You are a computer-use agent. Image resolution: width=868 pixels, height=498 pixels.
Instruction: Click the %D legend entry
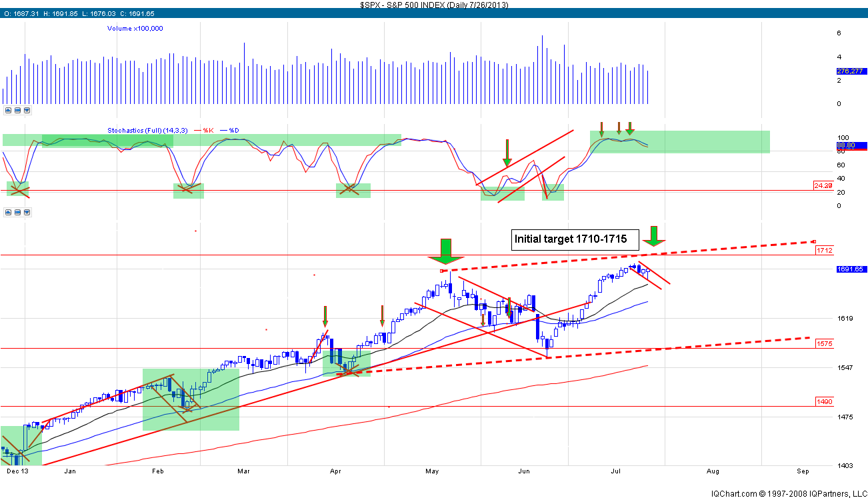(x=232, y=131)
